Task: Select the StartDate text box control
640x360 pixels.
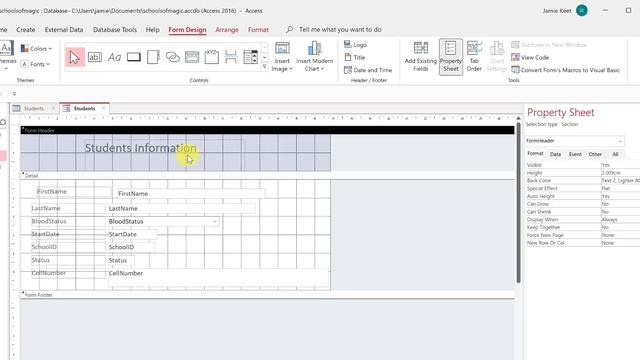Action: pos(132,234)
